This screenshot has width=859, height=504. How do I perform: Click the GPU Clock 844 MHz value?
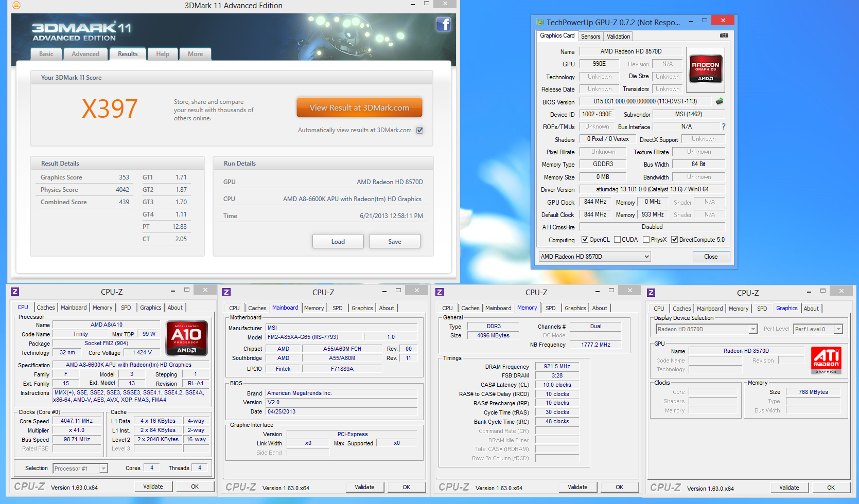595,202
